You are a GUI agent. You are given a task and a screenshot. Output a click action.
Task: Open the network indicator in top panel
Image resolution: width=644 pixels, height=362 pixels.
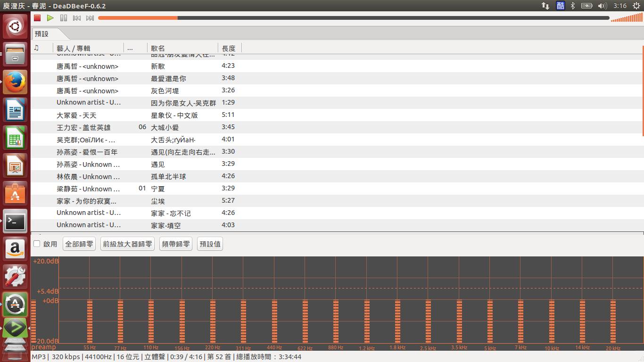pyautogui.click(x=545, y=6)
